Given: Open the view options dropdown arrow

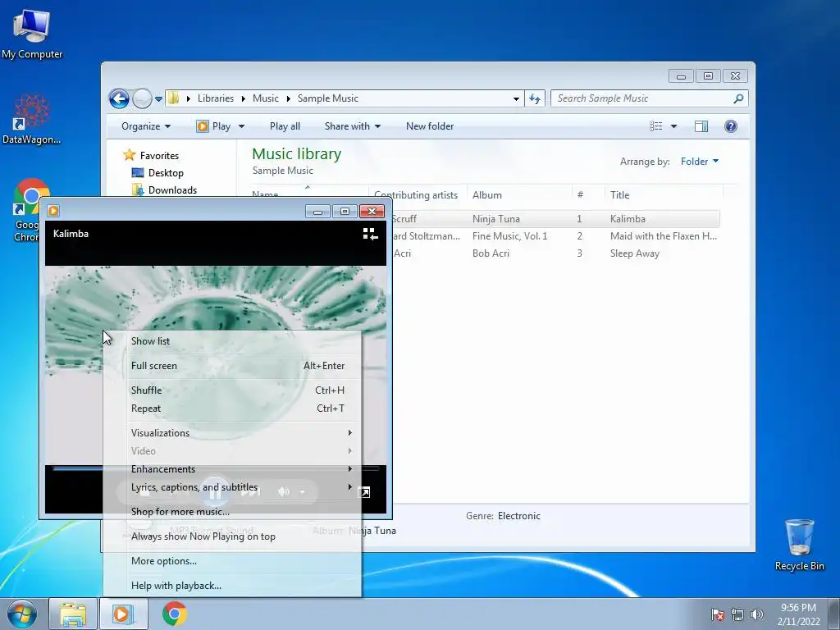Looking at the screenshot, I should coord(674,126).
